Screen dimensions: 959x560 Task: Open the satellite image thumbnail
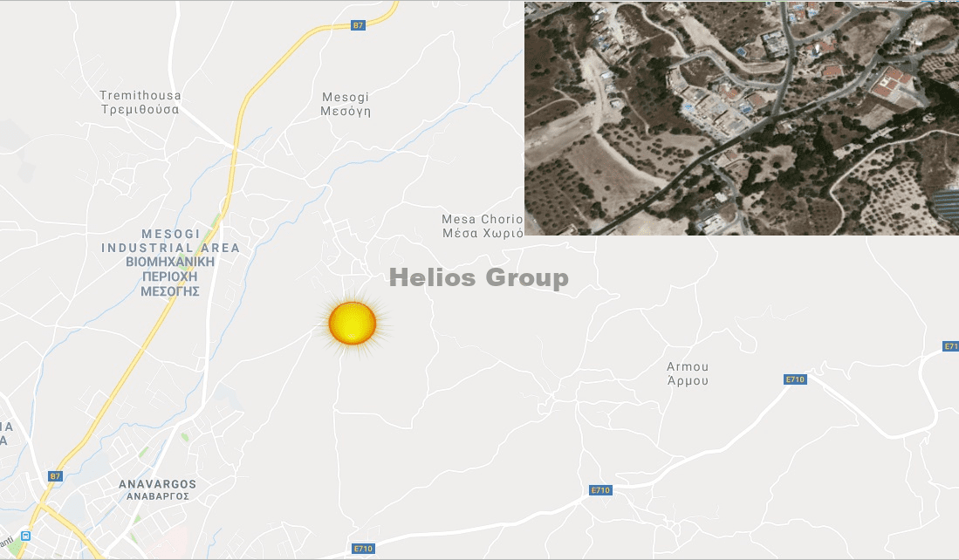tap(741, 118)
